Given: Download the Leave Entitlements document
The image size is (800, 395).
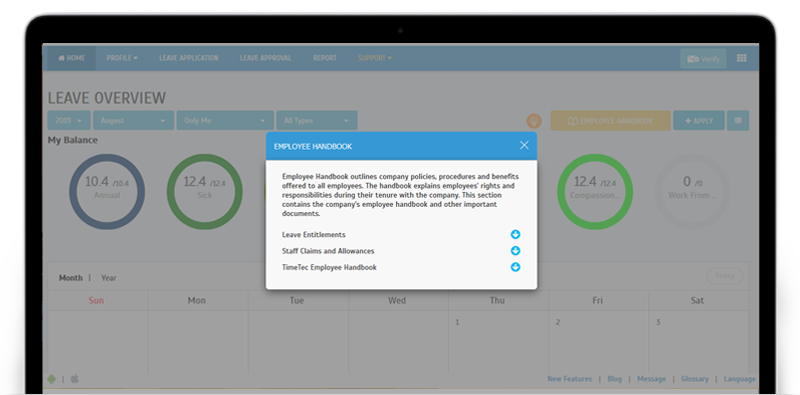Looking at the screenshot, I should pyautogui.click(x=515, y=235).
